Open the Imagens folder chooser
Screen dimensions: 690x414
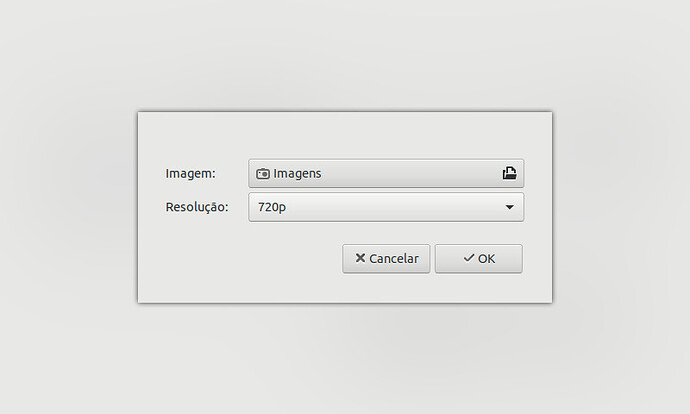[386, 173]
